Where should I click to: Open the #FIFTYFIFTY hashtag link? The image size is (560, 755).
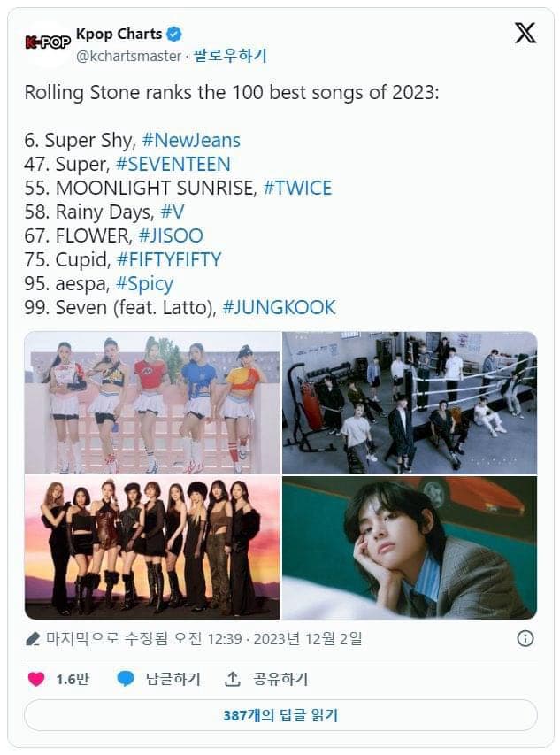[169, 259]
